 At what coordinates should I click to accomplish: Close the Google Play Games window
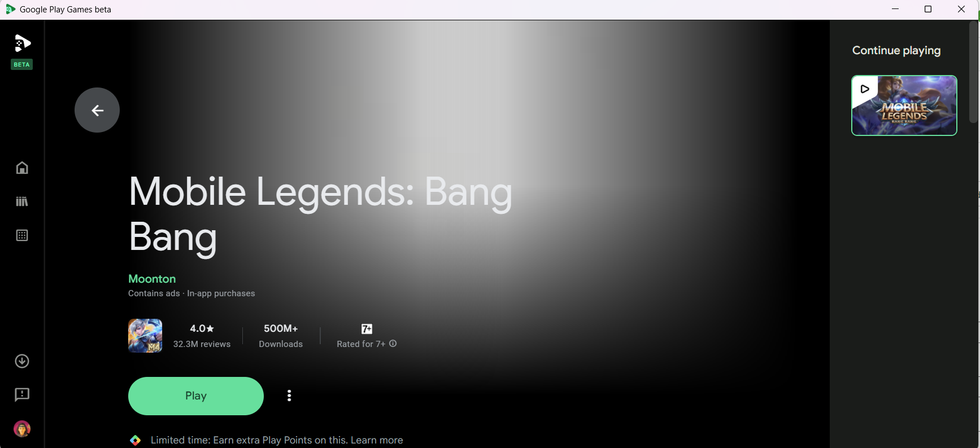pyautogui.click(x=961, y=9)
